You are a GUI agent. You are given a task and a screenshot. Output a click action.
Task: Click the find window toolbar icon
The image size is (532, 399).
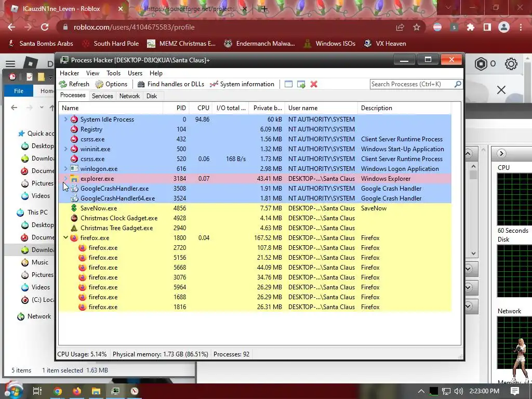(x=288, y=84)
